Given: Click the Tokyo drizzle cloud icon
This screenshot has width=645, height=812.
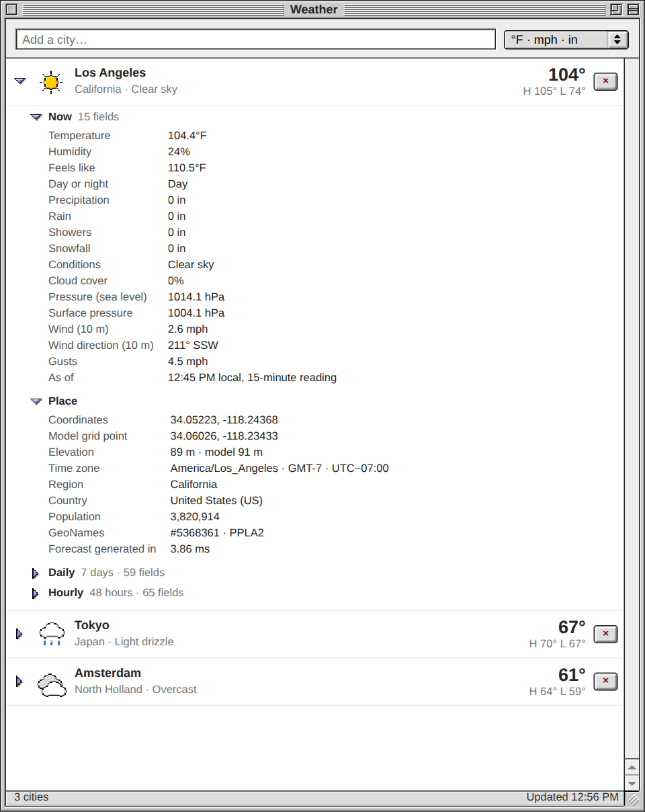Looking at the screenshot, I should 52,634.
